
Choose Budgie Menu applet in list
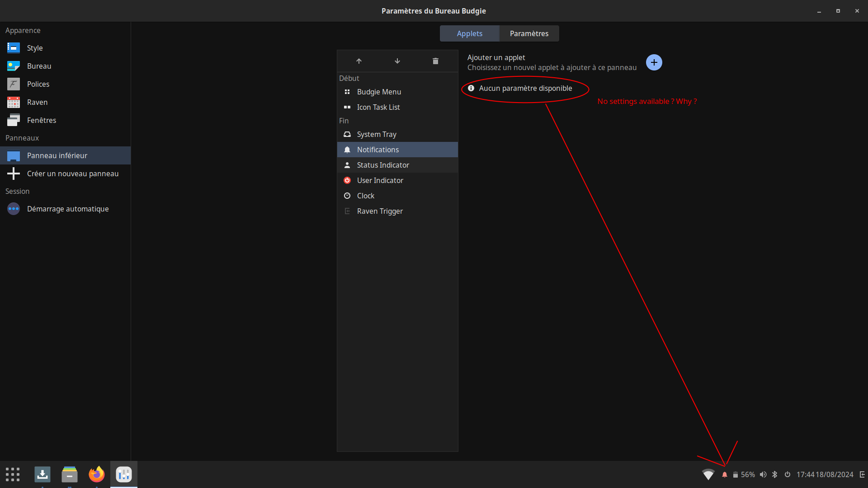coord(379,92)
